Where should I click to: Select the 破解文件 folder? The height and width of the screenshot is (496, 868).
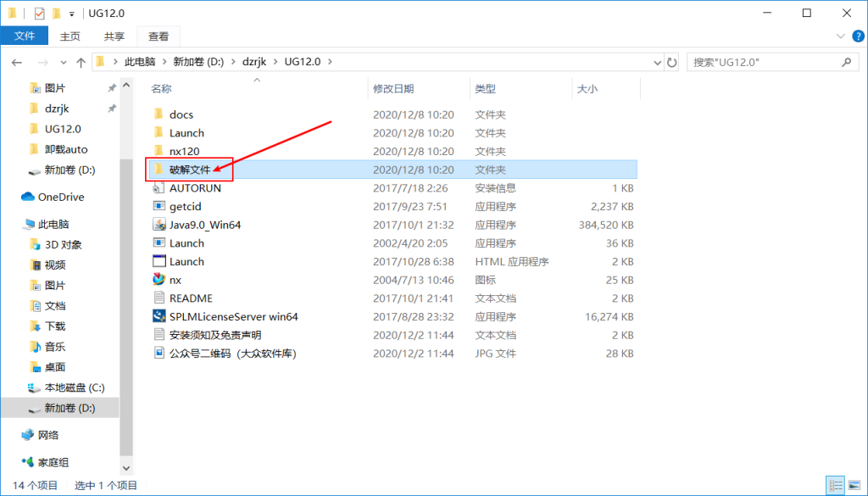click(x=189, y=170)
